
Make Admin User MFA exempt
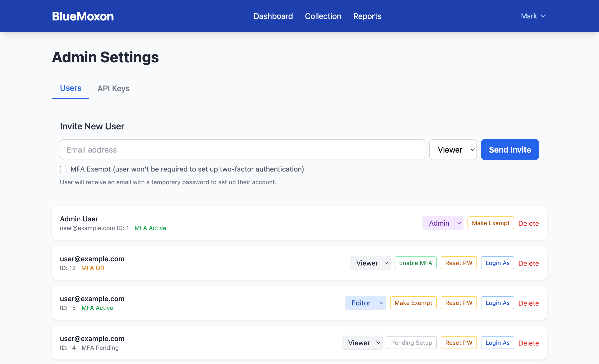490,223
